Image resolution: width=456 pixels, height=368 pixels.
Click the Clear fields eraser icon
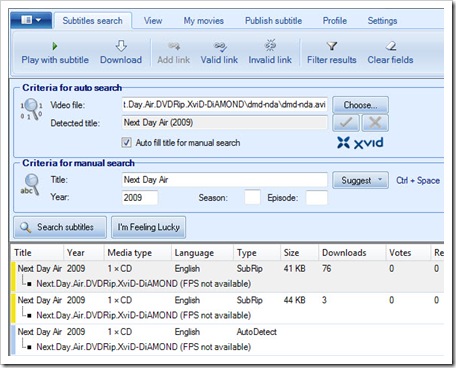pyautogui.click(x=391, y=46)
